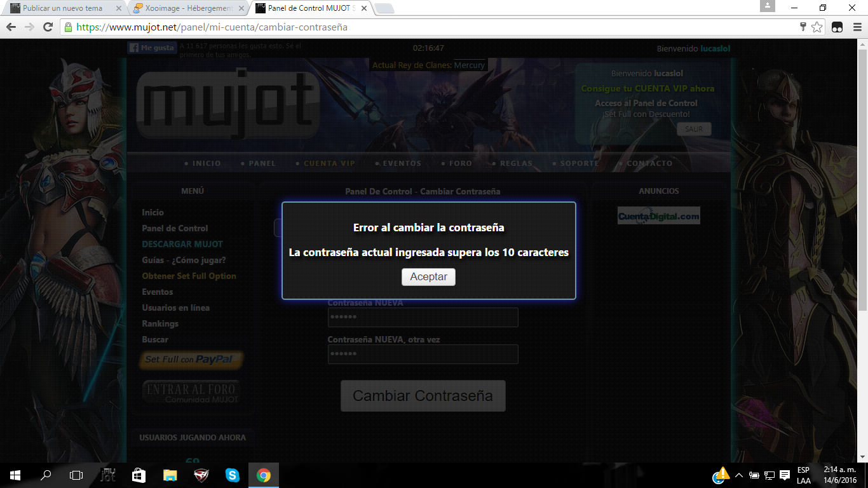The image size is (868, 488).
Task: Switch to the Xooimage browser tab
Action: (x=183, y=8)
